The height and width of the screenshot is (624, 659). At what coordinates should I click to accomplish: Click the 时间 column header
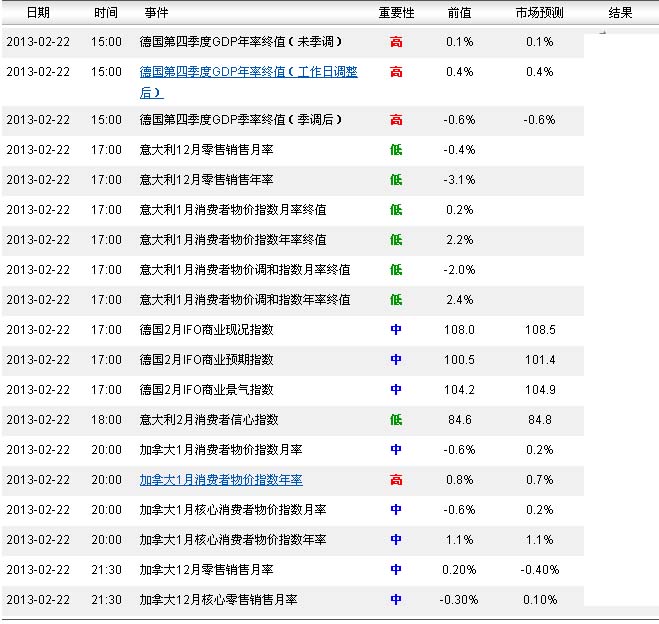[x=106, y=13]
